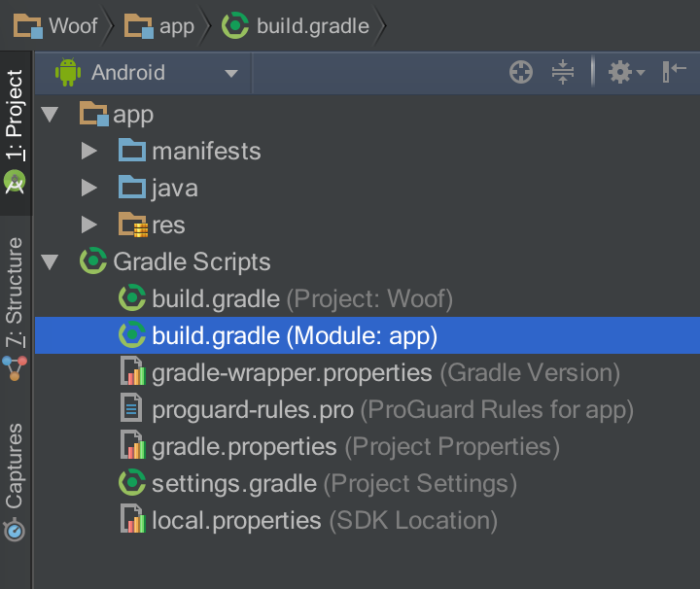Viewport: 700px width, 589px height.
Task: Click the Gradle icon beside settings.gradle
Action: (x=132, y=482)
